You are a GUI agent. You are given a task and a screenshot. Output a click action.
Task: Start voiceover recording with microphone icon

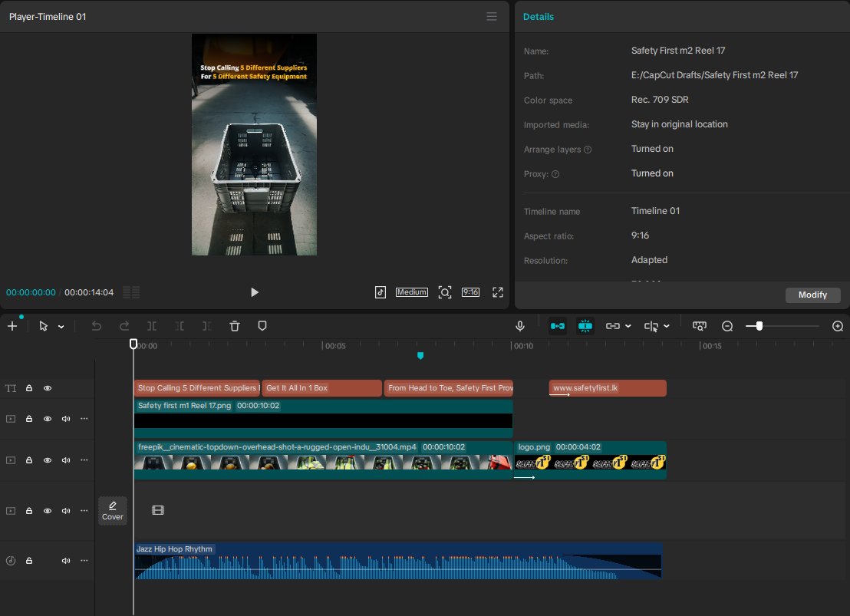(x=520, y=326)
